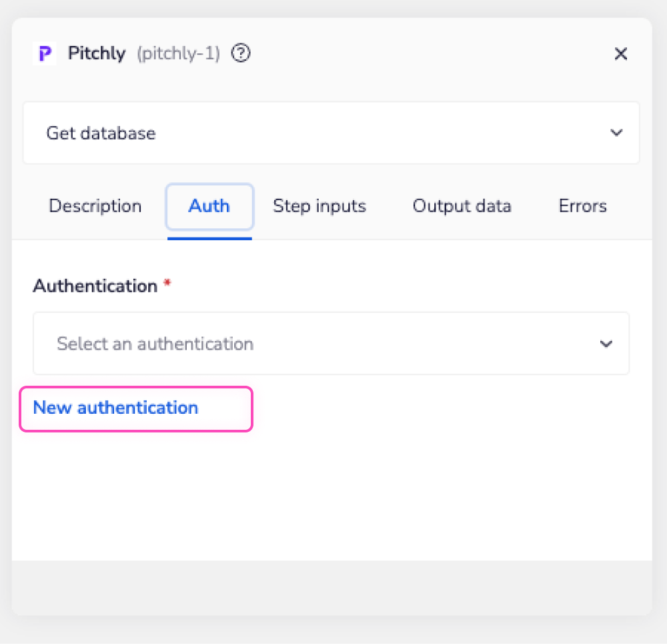Switch to the Description tab
Image resolution: width=667 pixels, height=644 pixels.
(95, 206)
